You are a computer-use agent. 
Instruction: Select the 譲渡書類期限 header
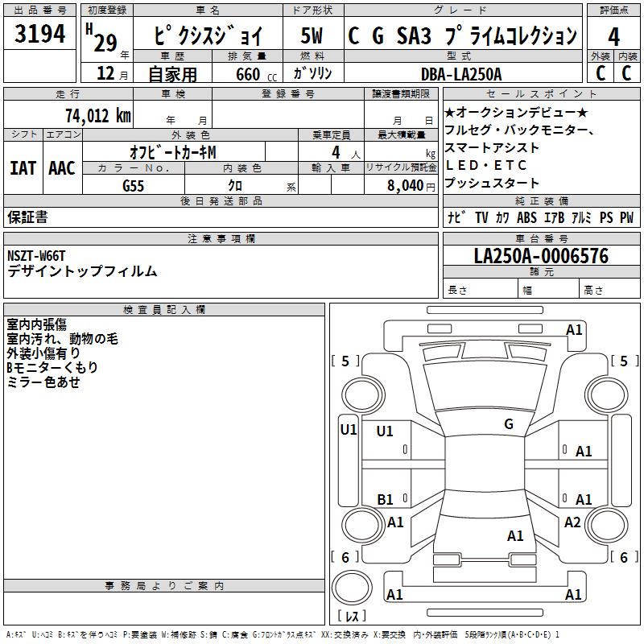coord(400,93)
